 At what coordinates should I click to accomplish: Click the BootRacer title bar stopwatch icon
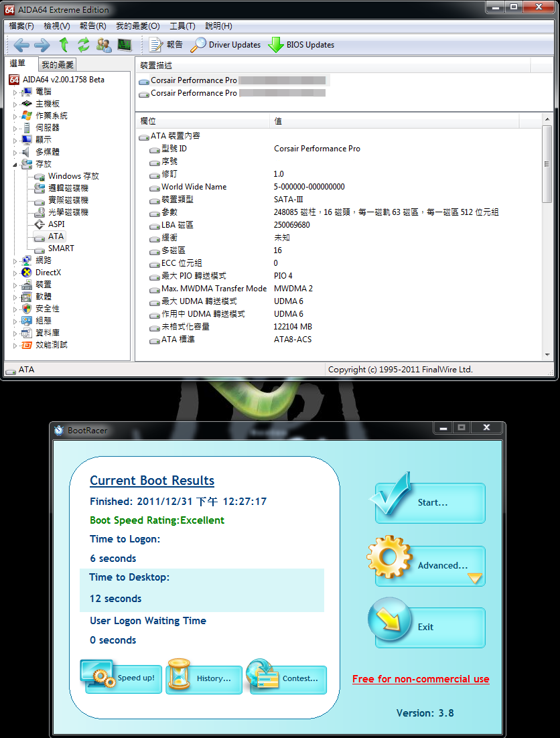click(x=59, y=430)
